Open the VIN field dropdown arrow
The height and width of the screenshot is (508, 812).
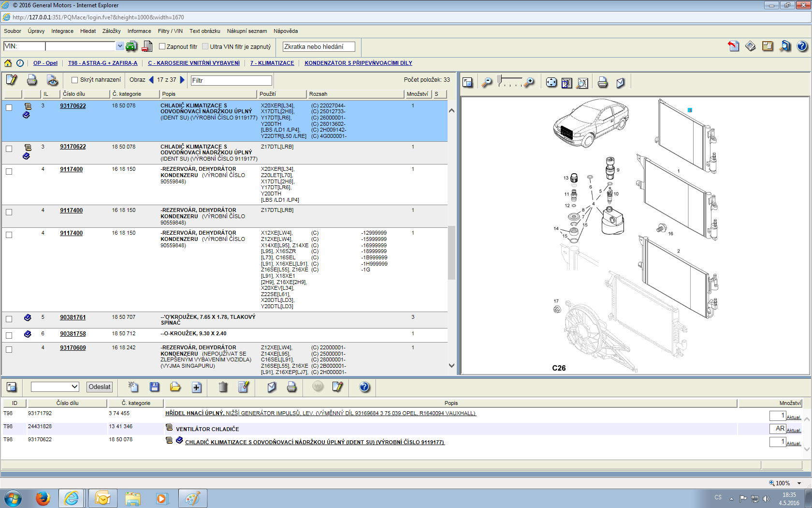120,46
